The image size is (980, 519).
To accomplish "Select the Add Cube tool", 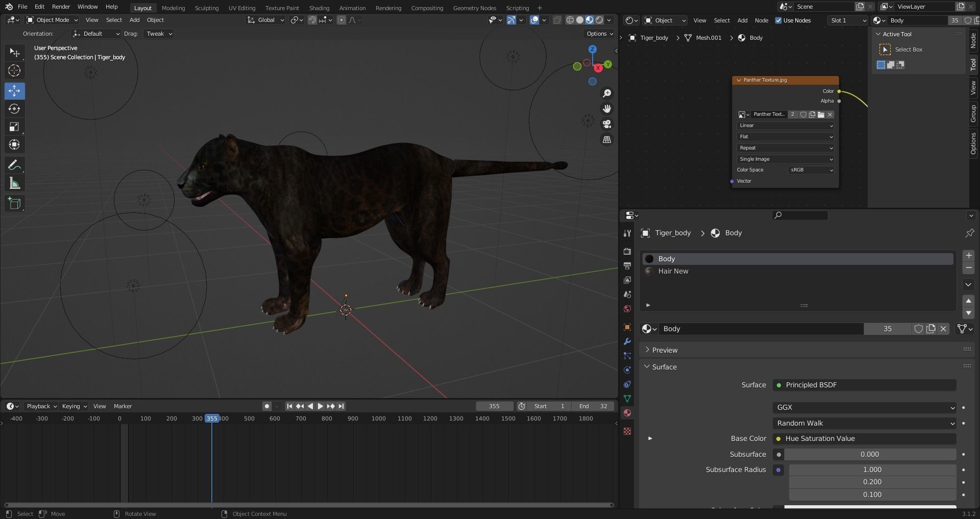I will [x=14, y=203].
